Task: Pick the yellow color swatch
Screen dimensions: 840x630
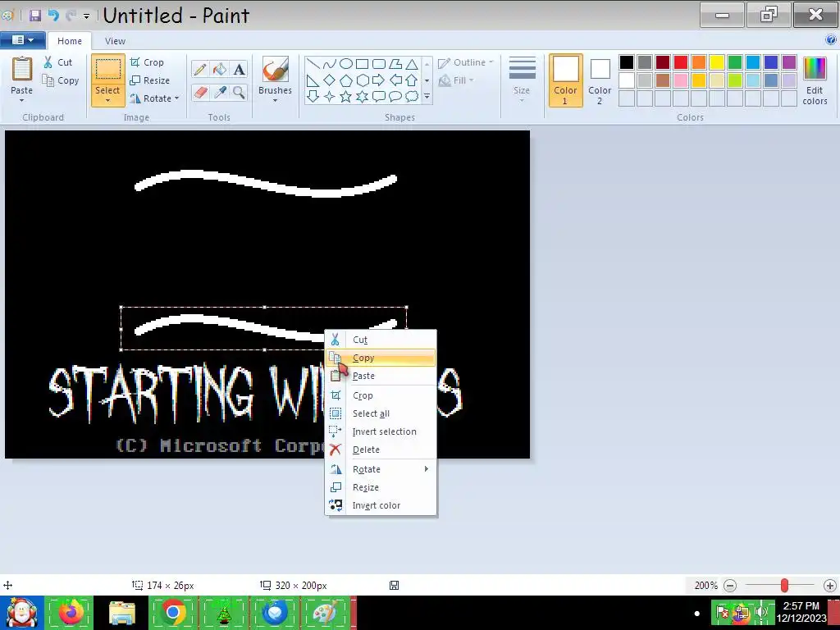Action: pos(717,62)
